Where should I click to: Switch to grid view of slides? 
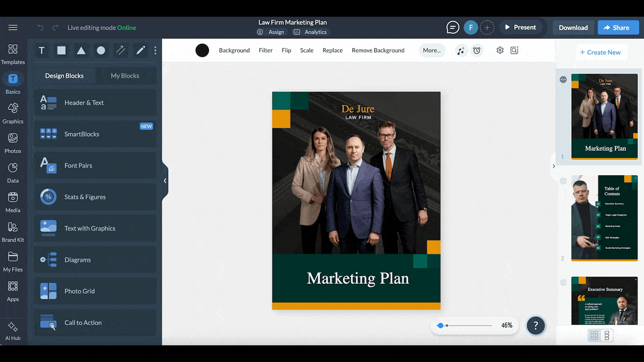[x=594, y=336]
